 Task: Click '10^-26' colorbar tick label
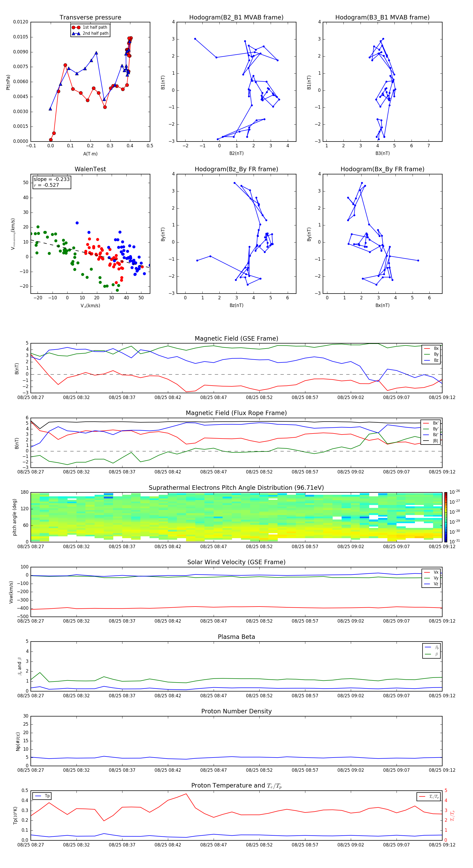(455, 492)
